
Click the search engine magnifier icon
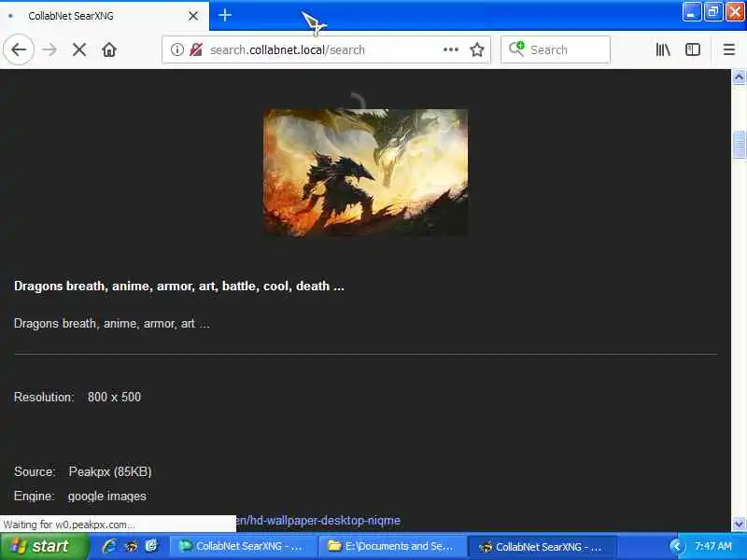point(516,49)
